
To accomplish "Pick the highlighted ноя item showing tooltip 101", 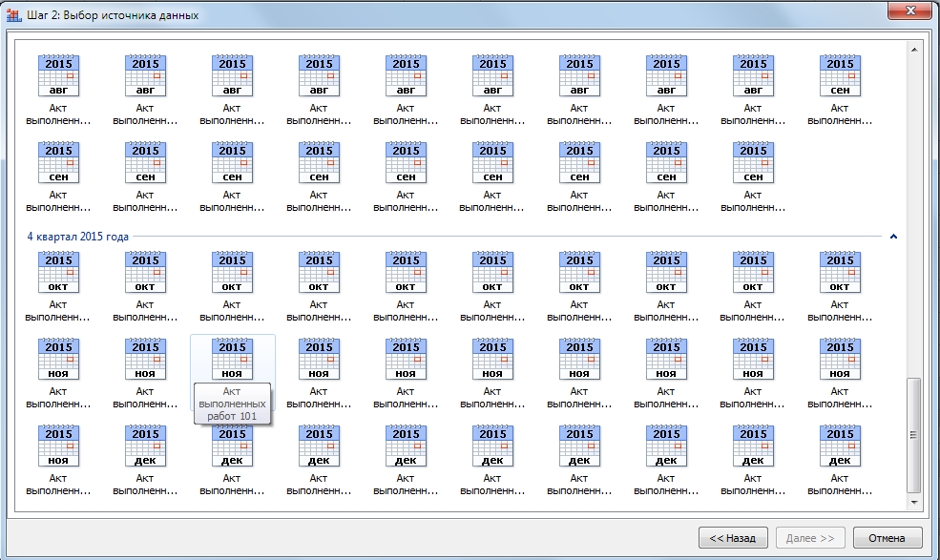I will (x=232, y=359).
